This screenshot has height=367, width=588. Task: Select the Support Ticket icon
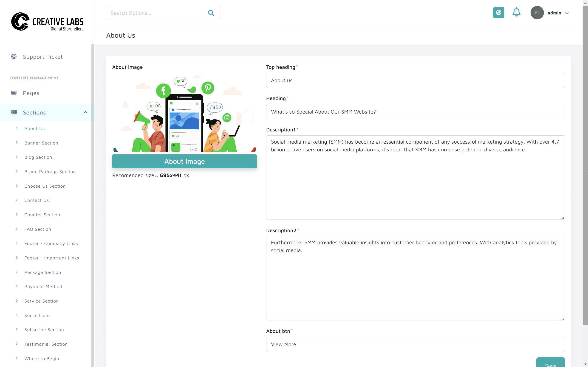(x=14, y=57)
